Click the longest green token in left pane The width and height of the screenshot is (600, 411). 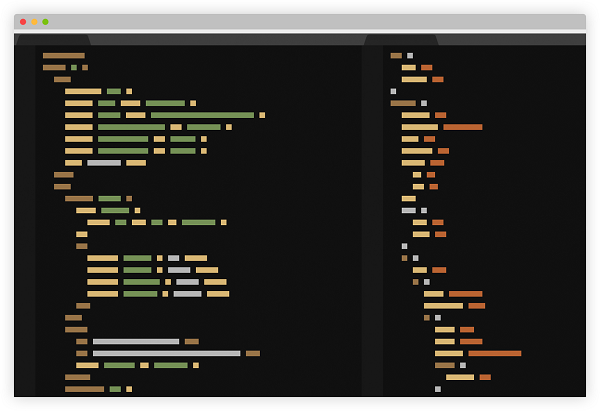202,115
